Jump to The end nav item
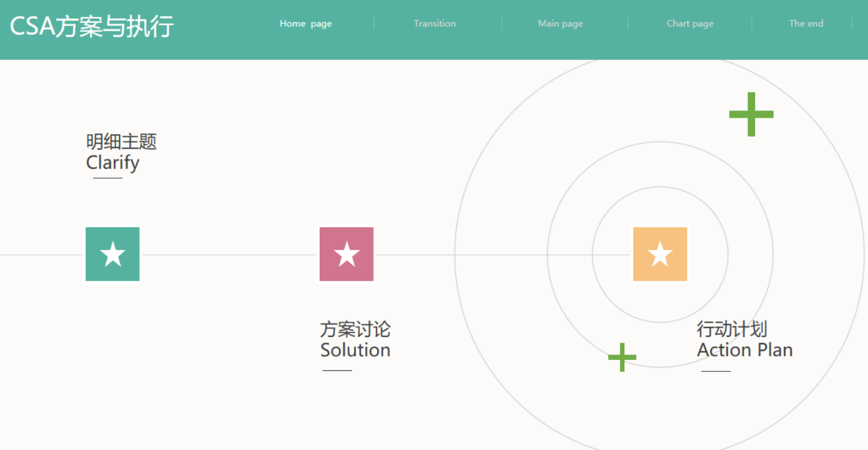Image resolution: width=868 pixels, height=450 pixels. click(x=806, y=24)
